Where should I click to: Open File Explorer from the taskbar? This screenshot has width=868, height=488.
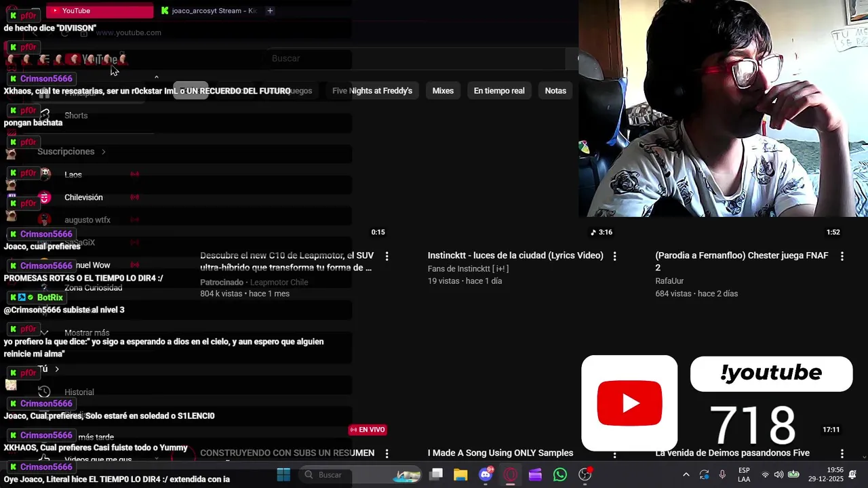coord(460,475)
